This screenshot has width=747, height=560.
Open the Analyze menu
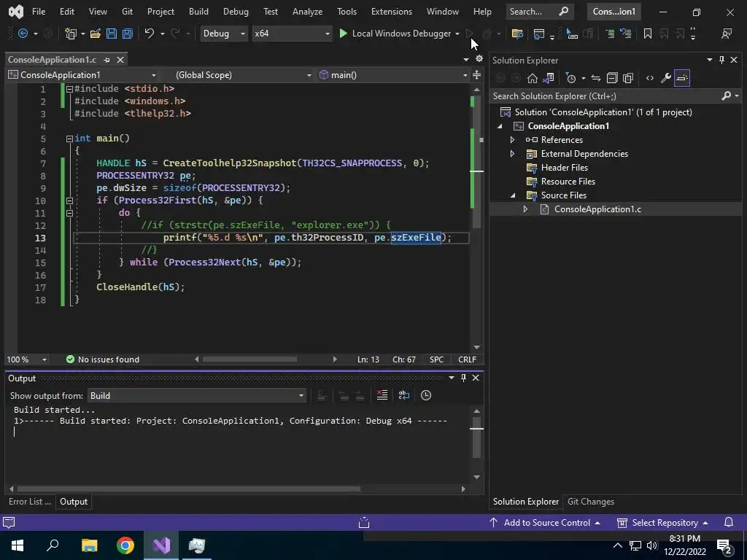pos(307,12)
